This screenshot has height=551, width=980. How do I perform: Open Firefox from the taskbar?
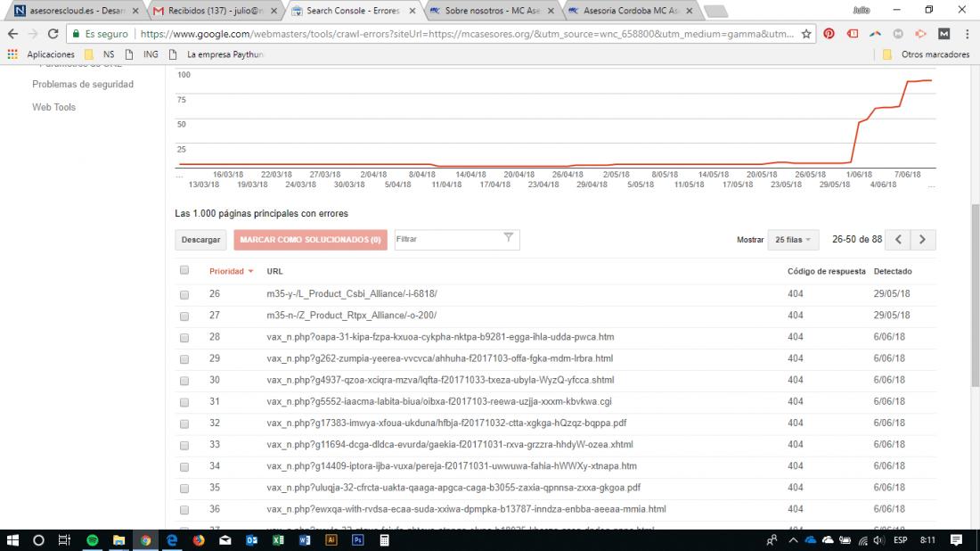[199, 539]
